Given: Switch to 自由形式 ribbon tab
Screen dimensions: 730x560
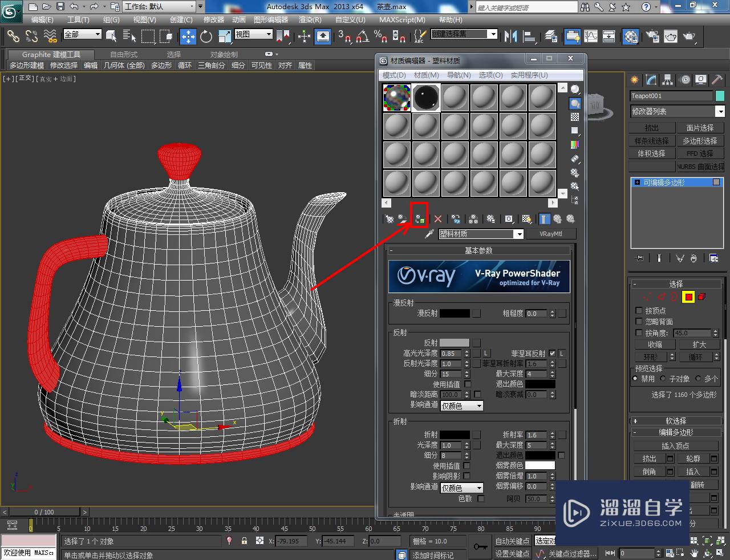Looking at the screenshot, I should [124, 55].
